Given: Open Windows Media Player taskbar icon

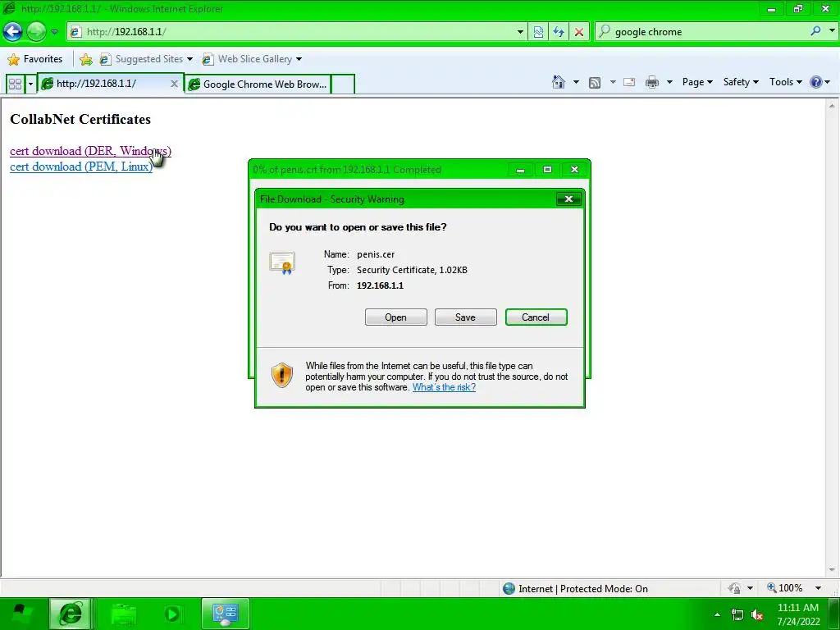Looking at the screenshot, I should 172,614.
